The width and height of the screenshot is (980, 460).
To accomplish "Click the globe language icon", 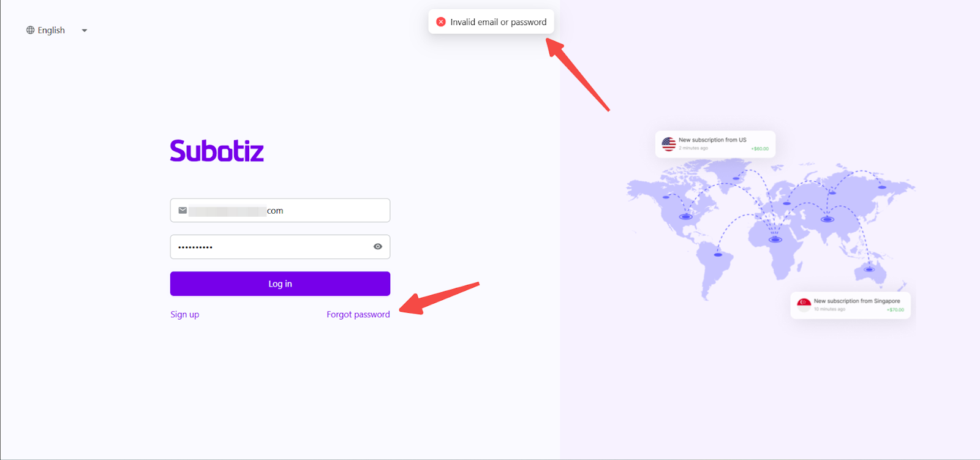I will coord(30,30).
